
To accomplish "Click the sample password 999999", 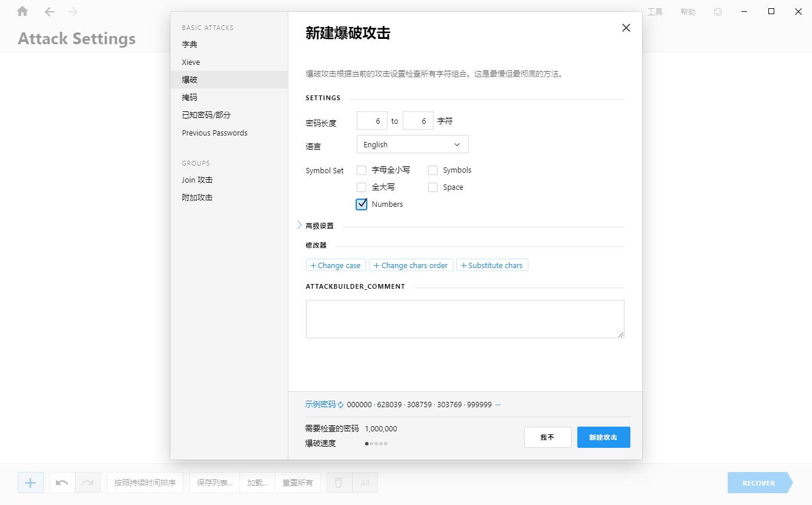I will [x=479, y=405].
